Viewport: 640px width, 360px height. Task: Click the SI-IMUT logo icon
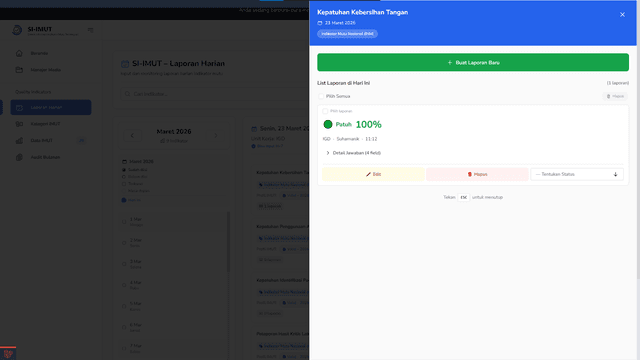17,30
